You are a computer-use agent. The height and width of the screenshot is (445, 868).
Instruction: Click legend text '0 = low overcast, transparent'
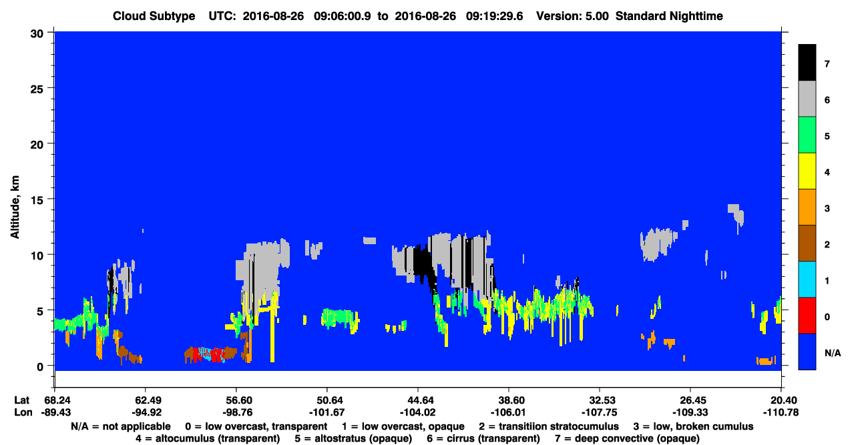[256, 426]
